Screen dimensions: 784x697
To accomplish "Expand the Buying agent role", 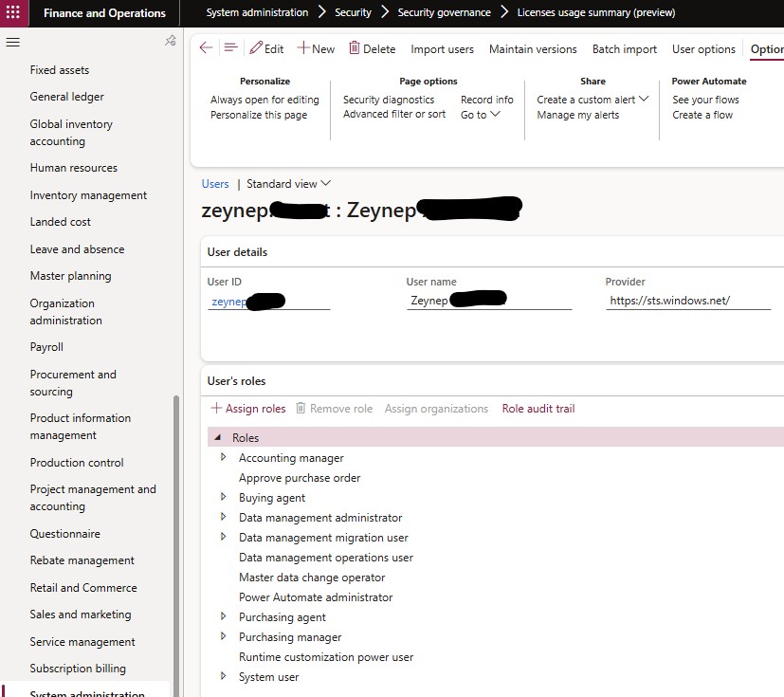I will [223, 497].
